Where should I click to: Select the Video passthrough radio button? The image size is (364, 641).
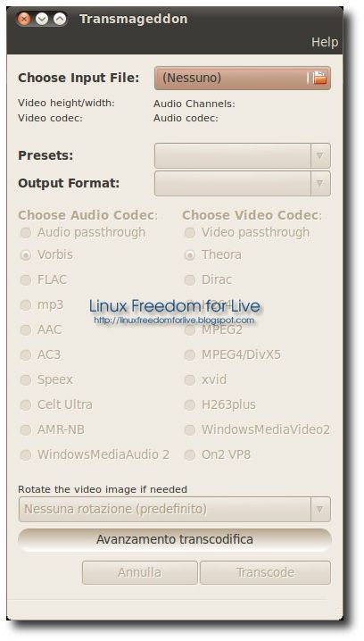189,233
